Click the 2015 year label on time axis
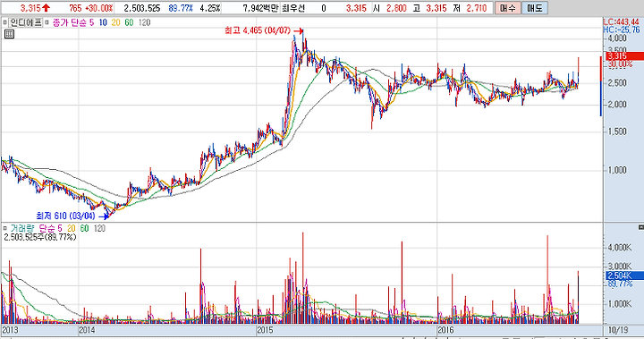The width and height of the screenshot is (644, 339). pos(265,330)
